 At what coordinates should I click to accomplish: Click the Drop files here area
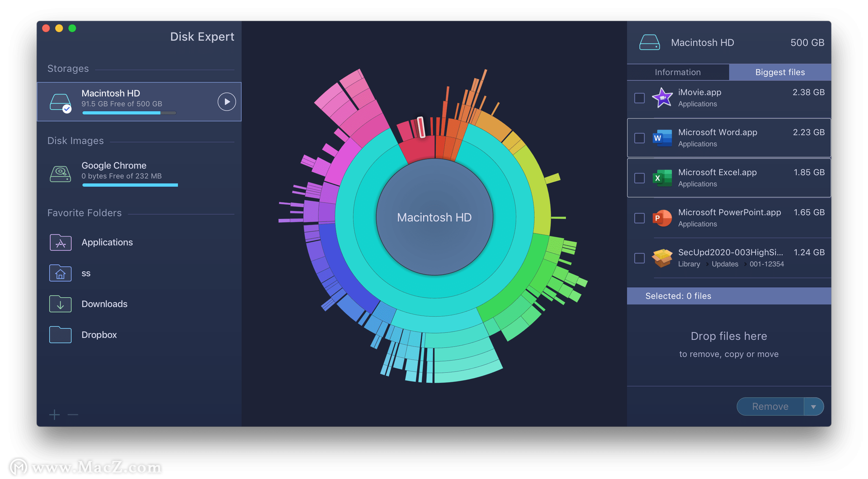729,344
